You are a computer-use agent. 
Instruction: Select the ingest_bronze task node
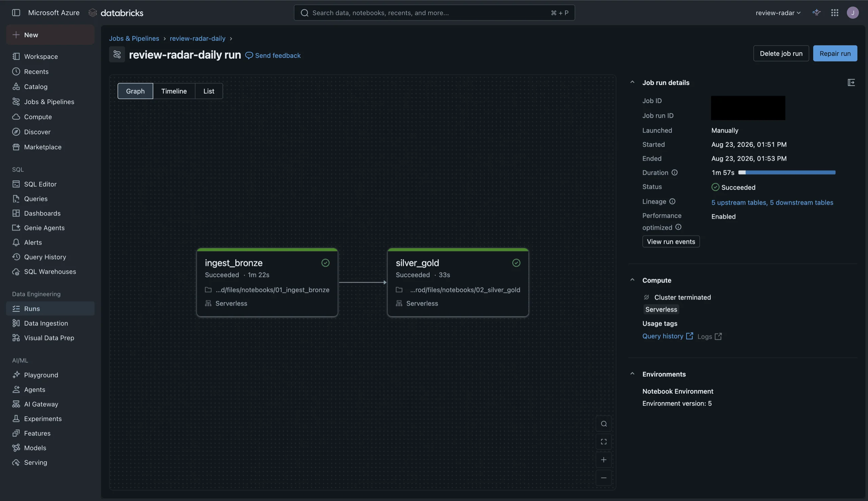pos(267,282)
